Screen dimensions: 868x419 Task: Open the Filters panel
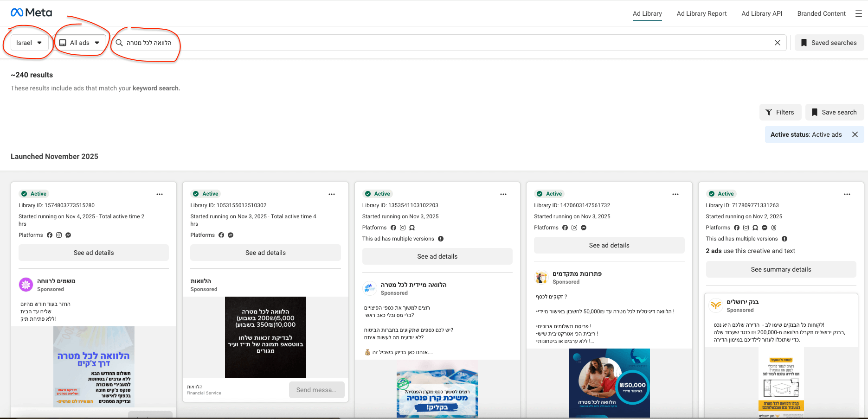[x=780, y=112]
